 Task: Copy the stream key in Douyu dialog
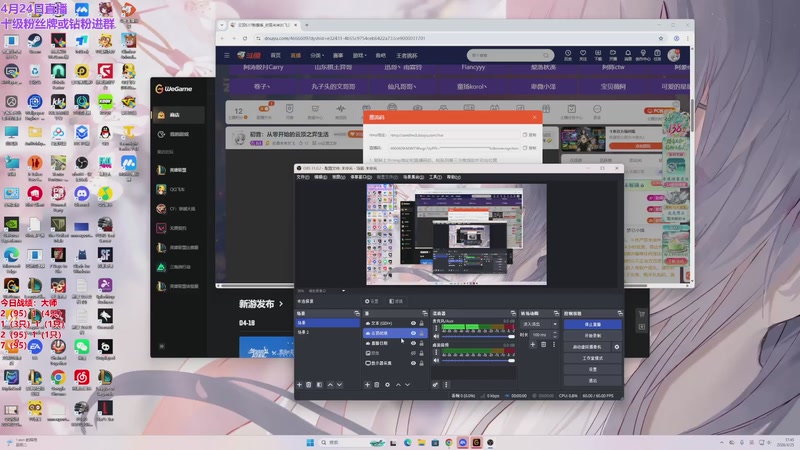529,148
